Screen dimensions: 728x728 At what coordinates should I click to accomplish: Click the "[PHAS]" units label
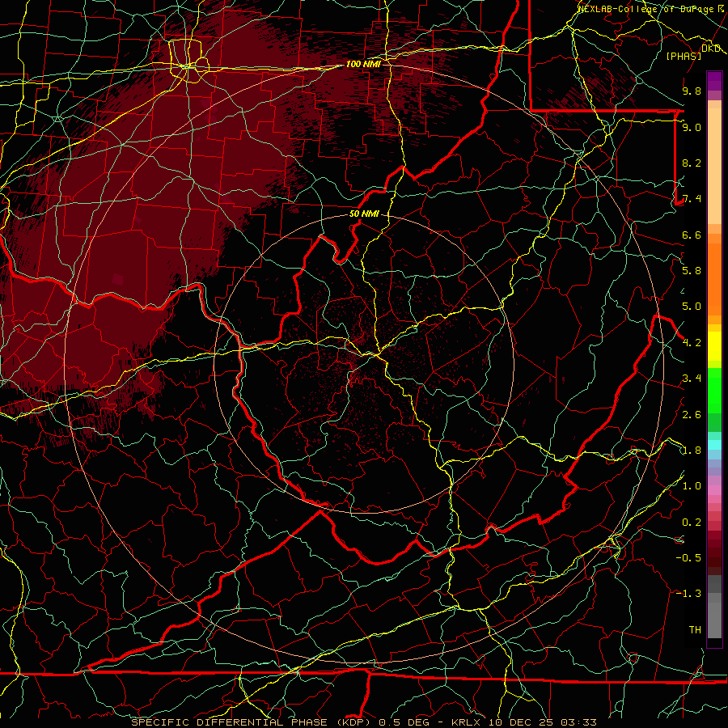(684, 56)
